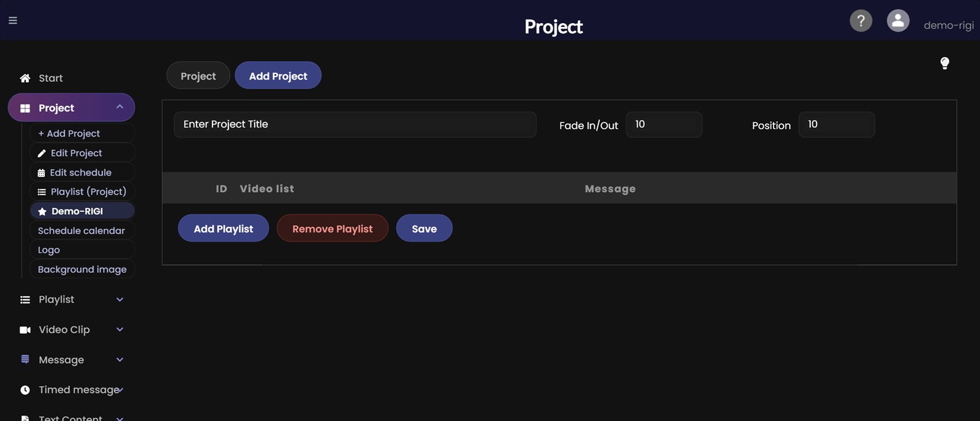Click the lightbulb hint icon
Viewport: 980px width, 421px height.
[x=944, y=63]
